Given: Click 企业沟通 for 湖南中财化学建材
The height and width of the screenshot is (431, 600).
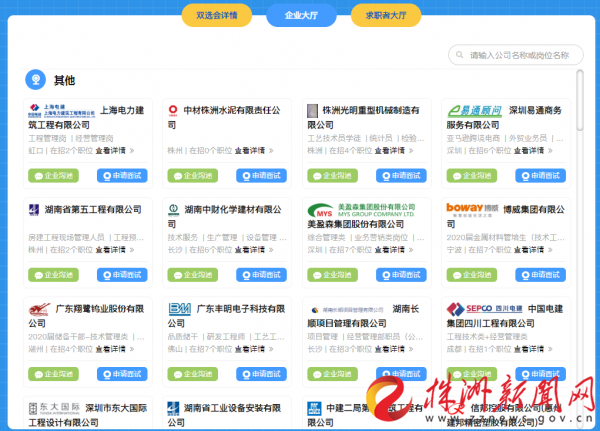Looking at the screenshot, I should (x=193, y=275).
